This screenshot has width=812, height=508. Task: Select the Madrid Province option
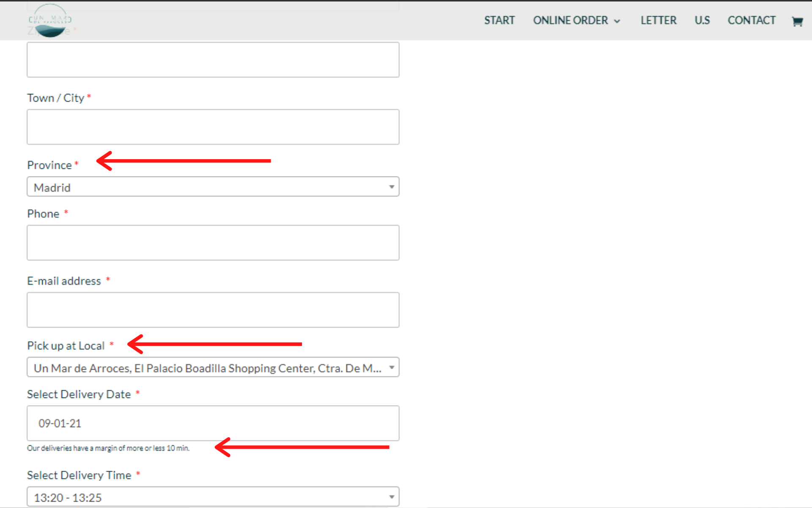tap(214, 187)
